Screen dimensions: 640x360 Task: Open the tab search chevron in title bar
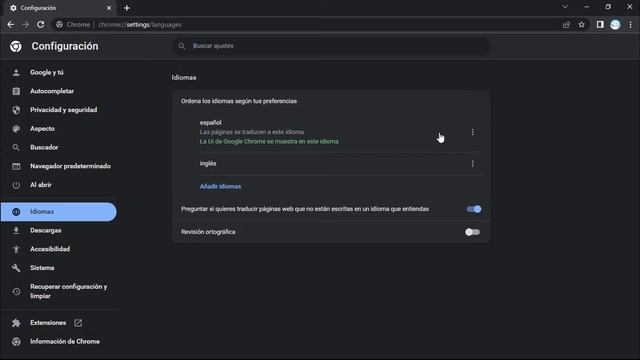(x=565, y=7)
